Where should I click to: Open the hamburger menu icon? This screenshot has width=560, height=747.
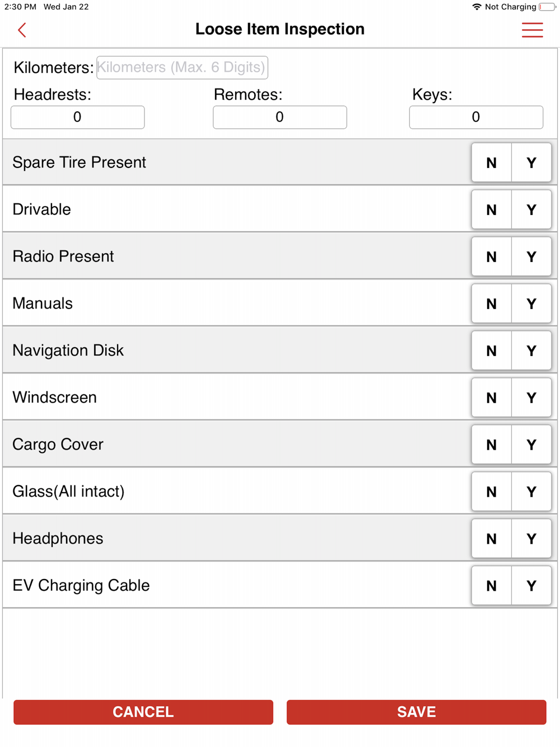click(x=532, y=30)
